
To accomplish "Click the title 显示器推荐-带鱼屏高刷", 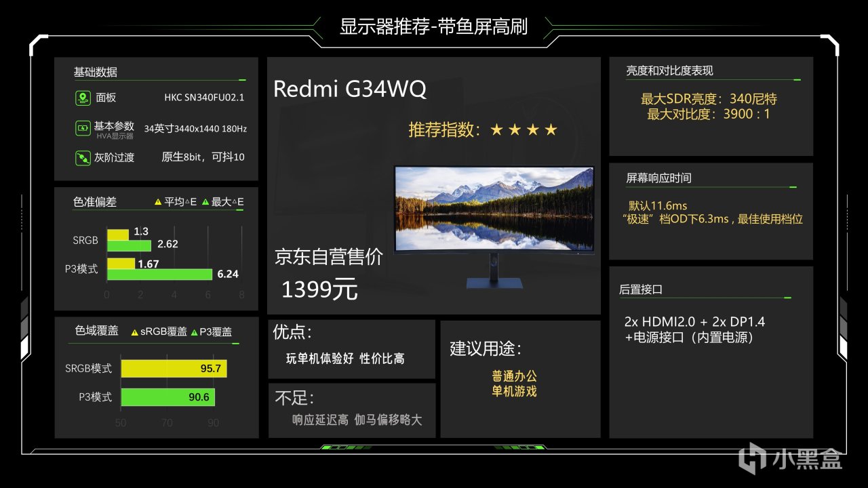I will (x=434, y=26).
